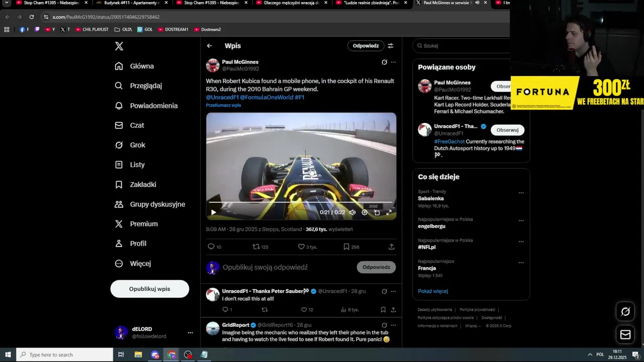Screen dimensions: 644x362
Task: Open more options on UnracedF1 reply
Action: [x=393, y=291]
